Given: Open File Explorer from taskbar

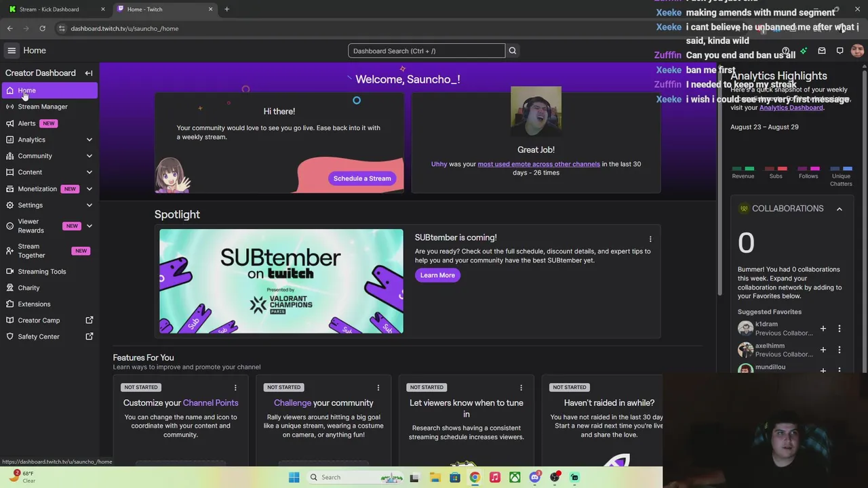Looking at the screenshot, I should pyautogui.click(x=435, y=477).
